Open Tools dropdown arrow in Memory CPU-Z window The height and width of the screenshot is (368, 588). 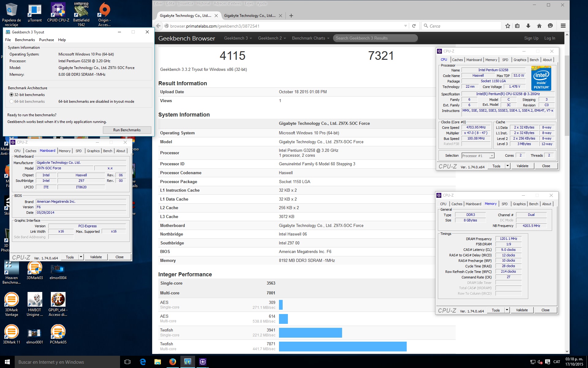[x=507, y=310]
